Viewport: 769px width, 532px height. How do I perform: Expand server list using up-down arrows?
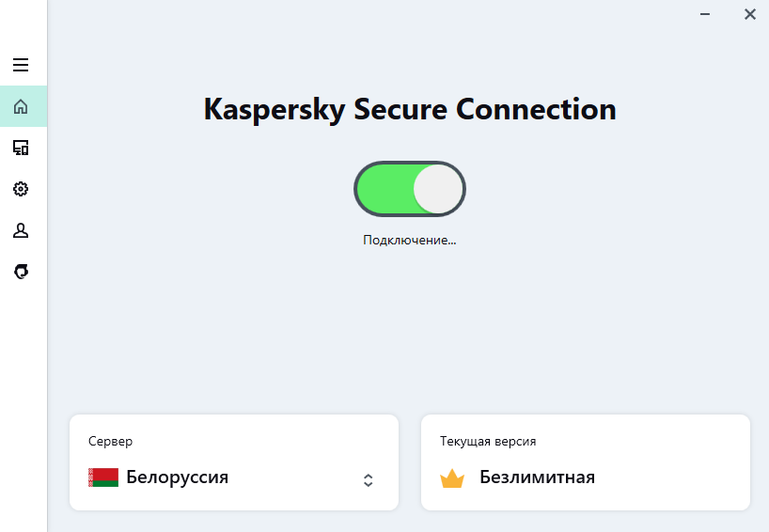click(368, 479)
